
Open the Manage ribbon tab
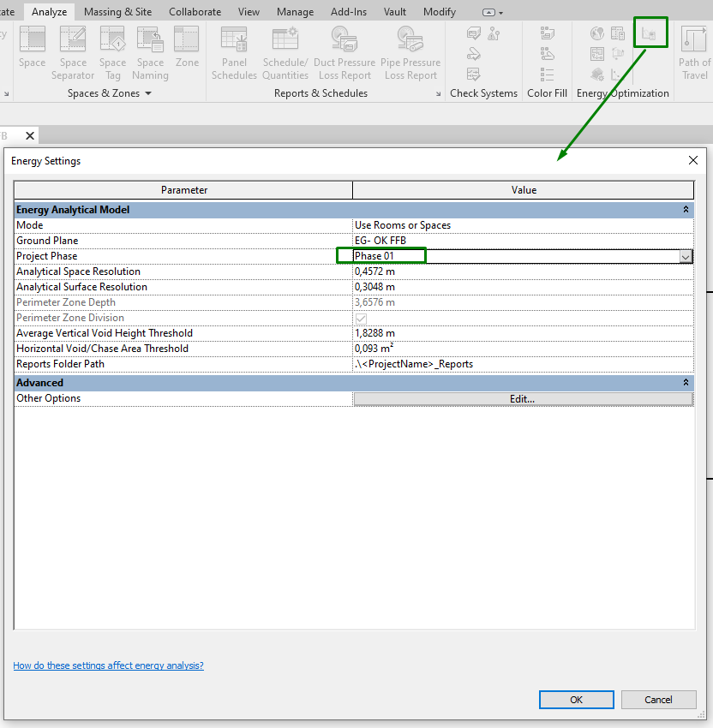(x=295, y=11)
